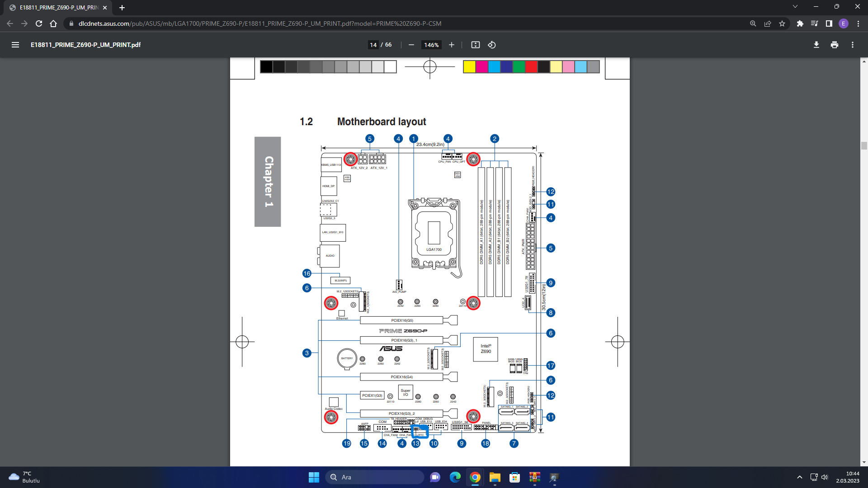The image size is (868, 488).
Task: Open a new browser tab
Action: click(x=122, y=8)
